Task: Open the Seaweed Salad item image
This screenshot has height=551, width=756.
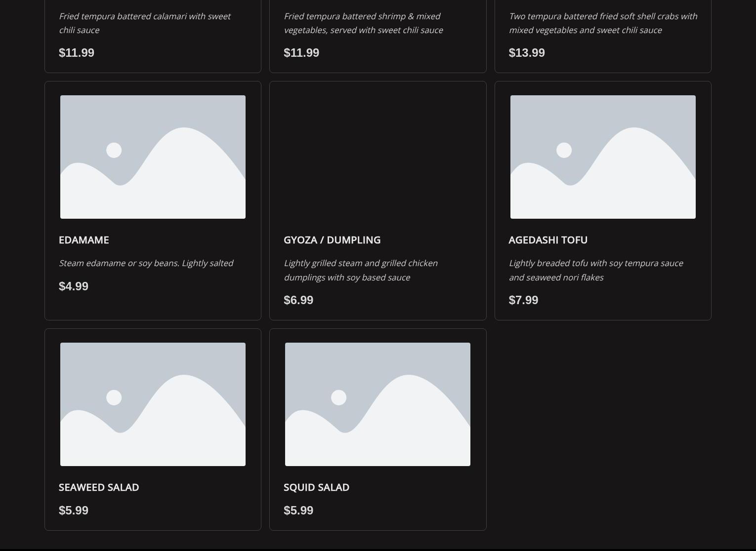Action: point(153,404)
